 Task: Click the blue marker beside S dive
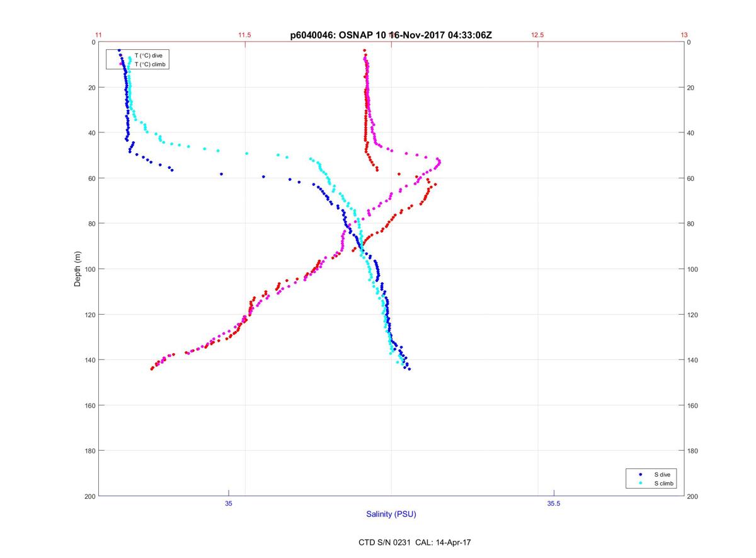click(641, 474)
